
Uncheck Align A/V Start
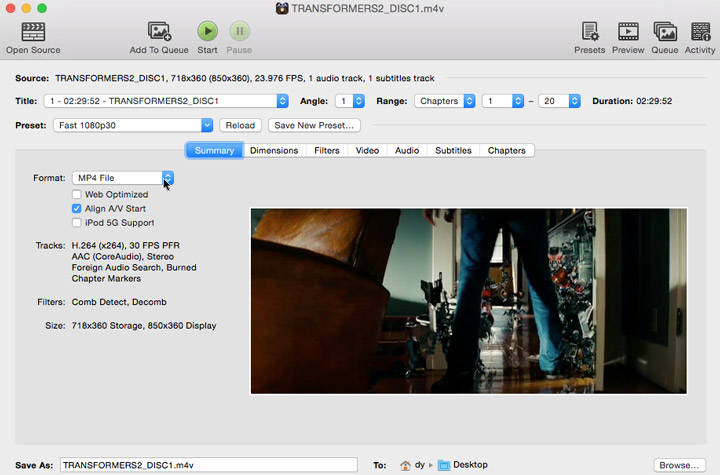[x=77, y=208]
